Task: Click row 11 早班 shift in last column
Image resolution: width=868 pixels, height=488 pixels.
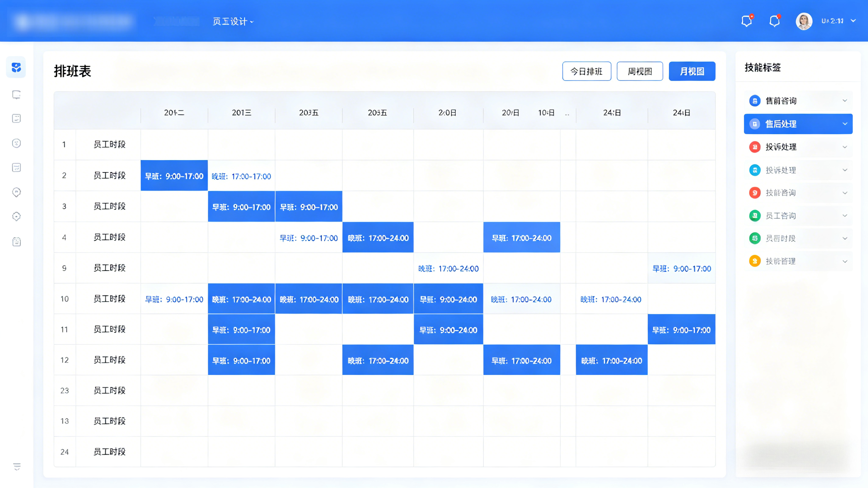Action: 681,330
